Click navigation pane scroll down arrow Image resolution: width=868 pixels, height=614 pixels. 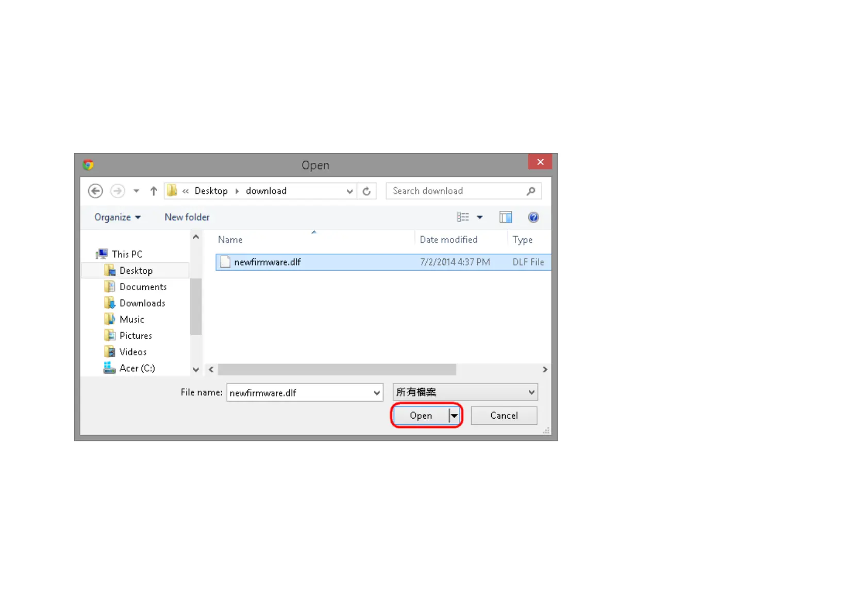click(196, 370)
